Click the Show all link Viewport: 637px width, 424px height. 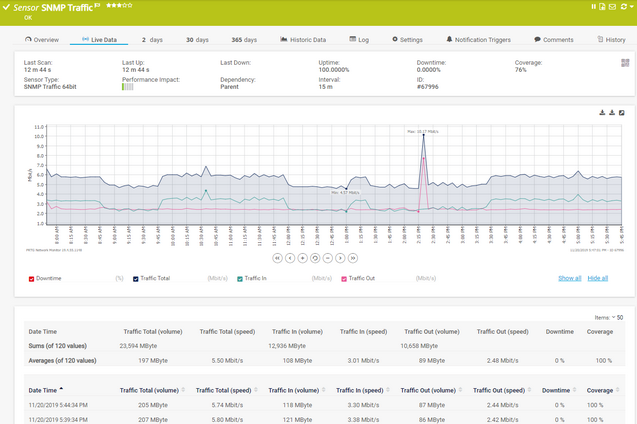[570, 278]
